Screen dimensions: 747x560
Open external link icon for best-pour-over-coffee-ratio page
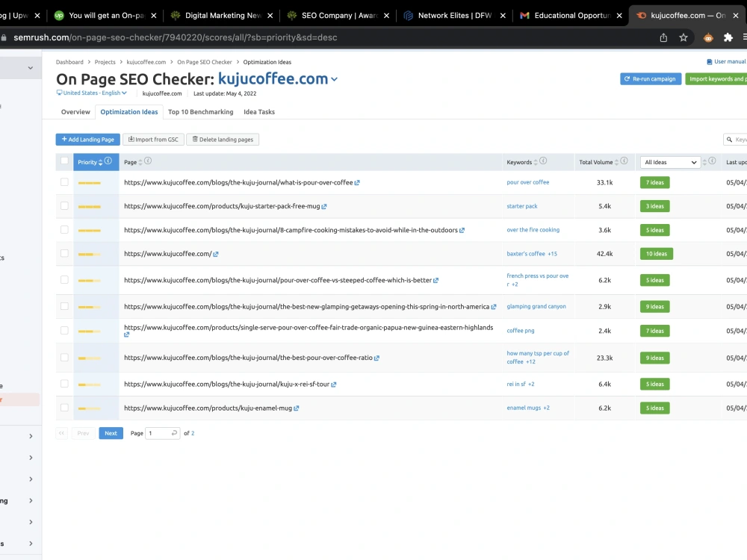point(376,358)
